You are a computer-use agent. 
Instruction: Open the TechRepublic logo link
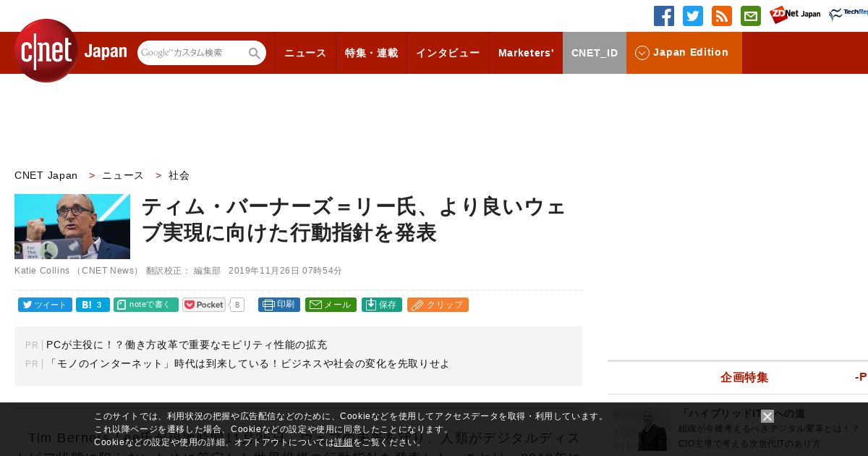848,14
